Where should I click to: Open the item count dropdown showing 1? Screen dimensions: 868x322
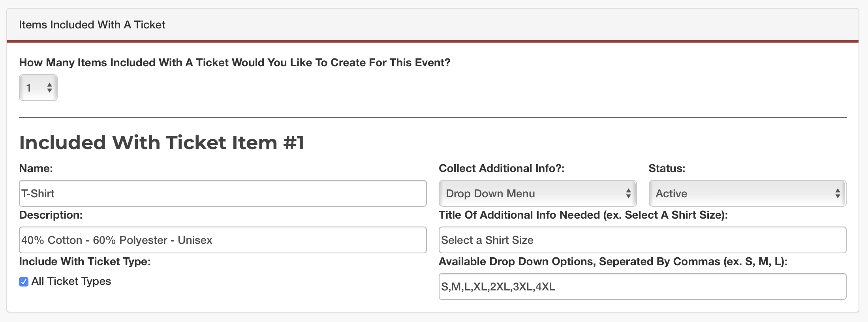click(x=38, y=88)
